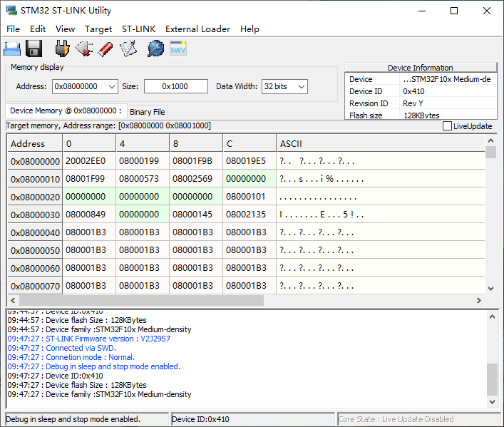Select memory cell 08000199
Screen dimensions: 504x427
point(143,161)
